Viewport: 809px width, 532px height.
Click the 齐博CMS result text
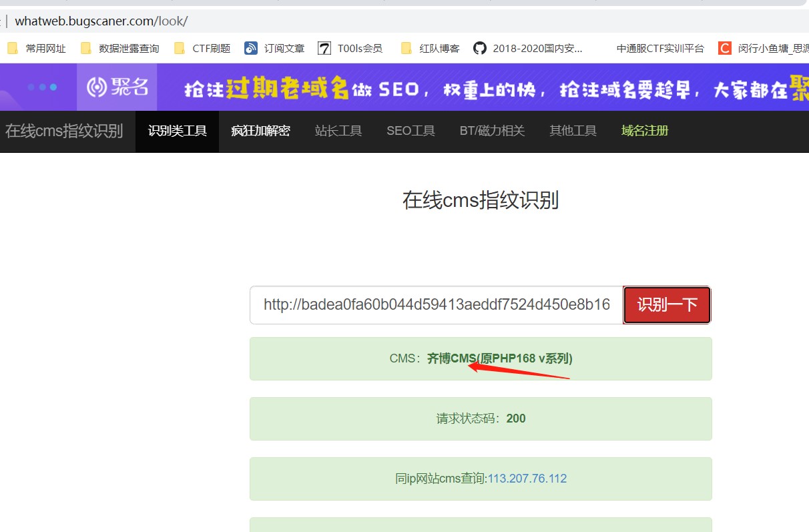pos(500,358)
